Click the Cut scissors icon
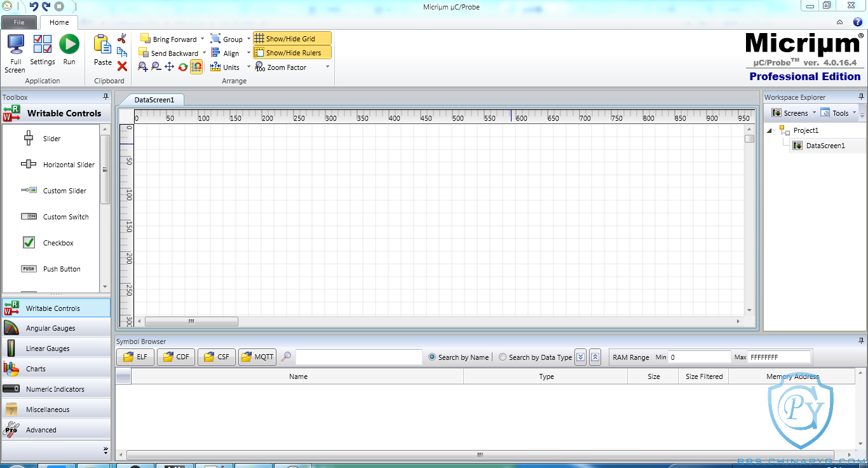 tap(122, 39)
